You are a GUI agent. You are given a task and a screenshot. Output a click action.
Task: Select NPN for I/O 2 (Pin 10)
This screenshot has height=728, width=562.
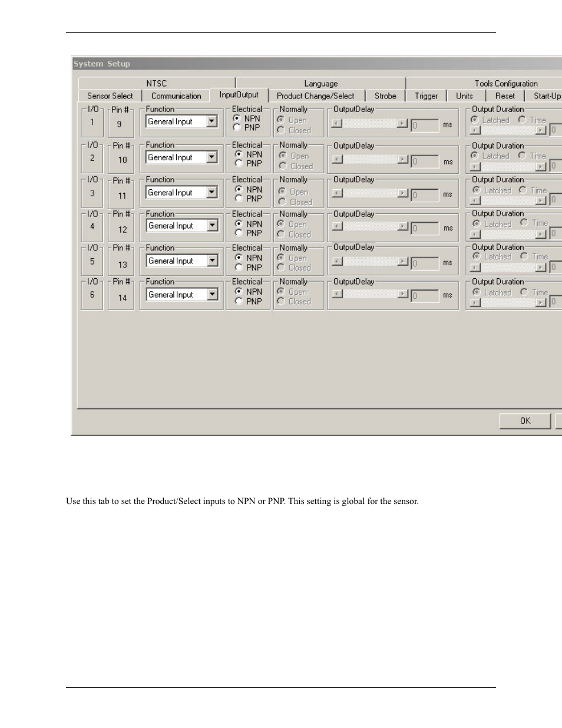click(248, 154)
